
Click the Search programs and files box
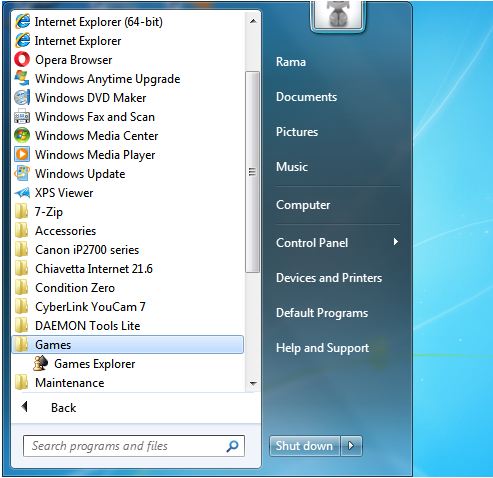(x=134, y=446)
